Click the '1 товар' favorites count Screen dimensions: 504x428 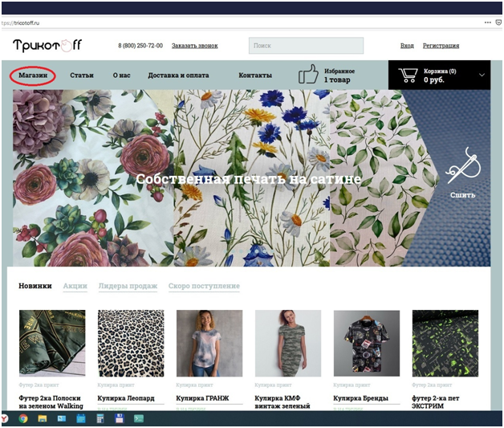click(337, 79)
